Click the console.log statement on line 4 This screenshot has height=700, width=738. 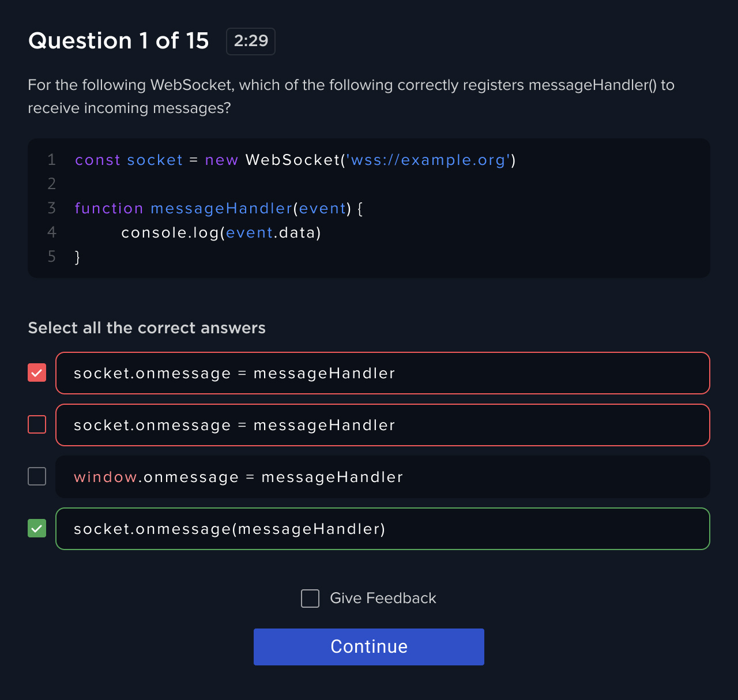(221, 232)
